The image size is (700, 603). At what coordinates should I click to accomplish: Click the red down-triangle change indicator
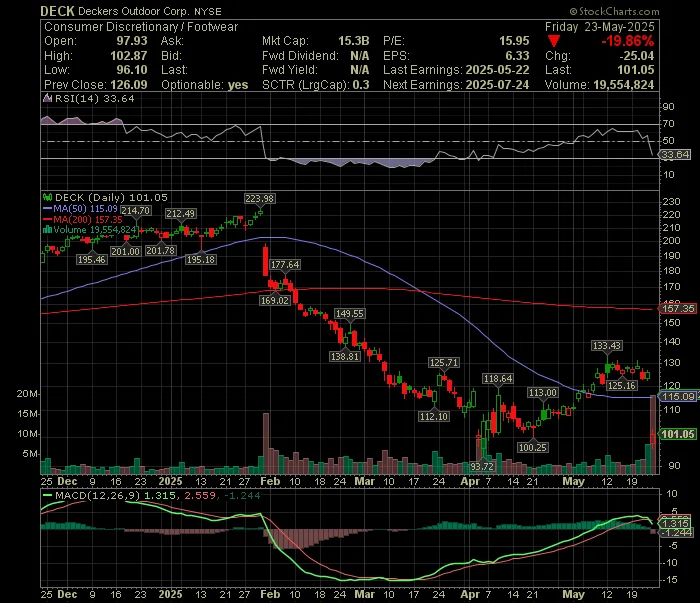pos(554,42)
